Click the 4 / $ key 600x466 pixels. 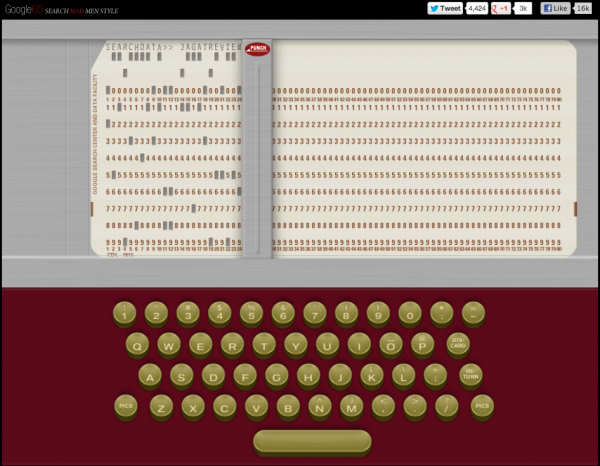[x=220, y=314]
